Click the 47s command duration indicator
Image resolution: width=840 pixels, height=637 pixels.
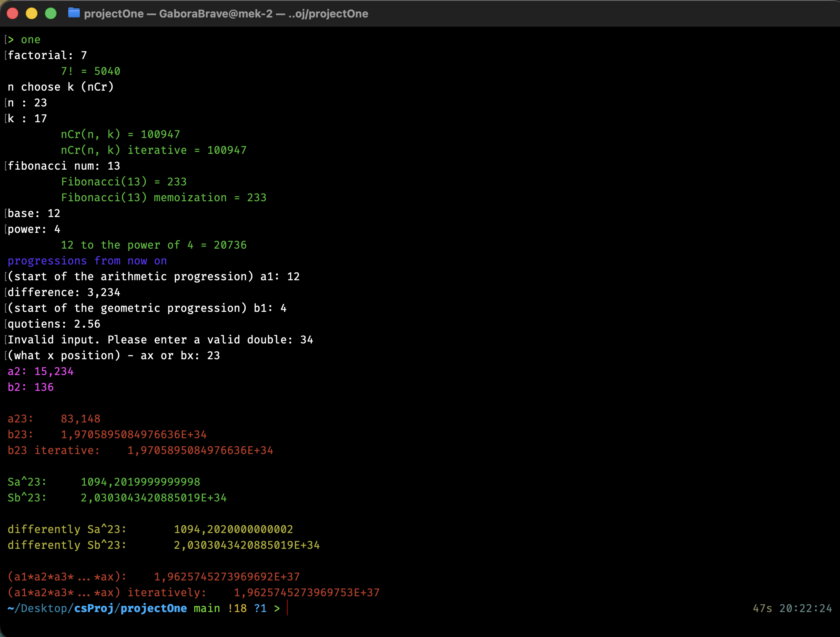[762, 608]
